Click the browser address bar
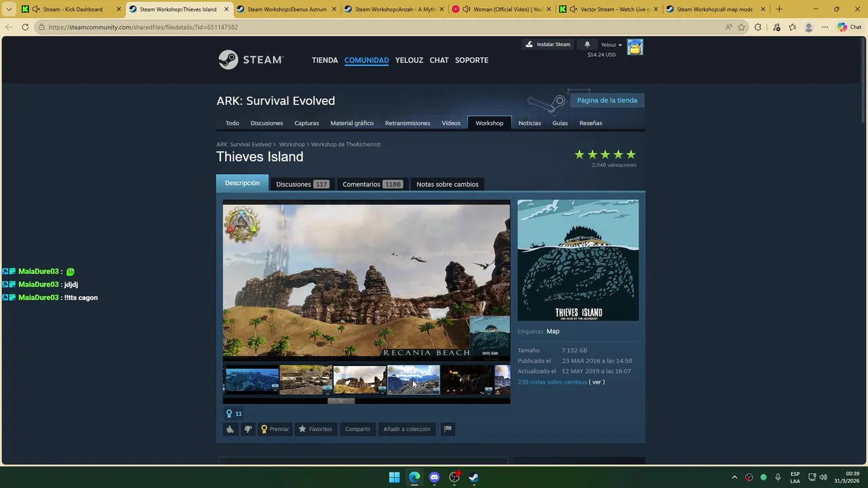Viewport: 868px width, 488px height. coord(380,27)
